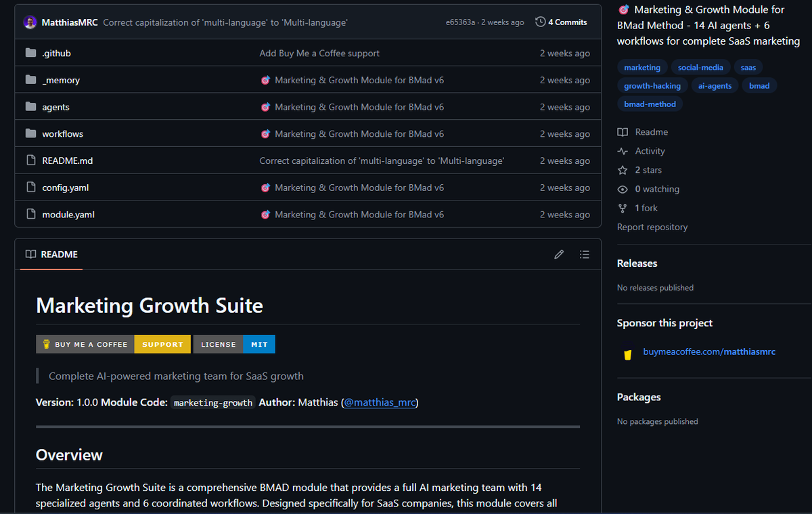View the 4 Commits history
The image size is (812, 514).
click(x=561, y=22)
